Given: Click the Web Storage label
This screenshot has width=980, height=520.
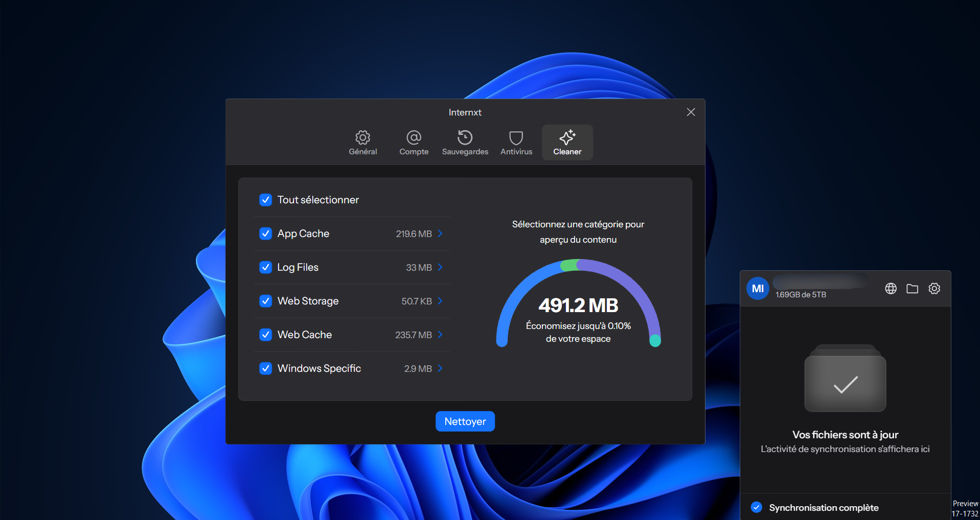Looking at the screenshot, I should (x=308, y=301).
